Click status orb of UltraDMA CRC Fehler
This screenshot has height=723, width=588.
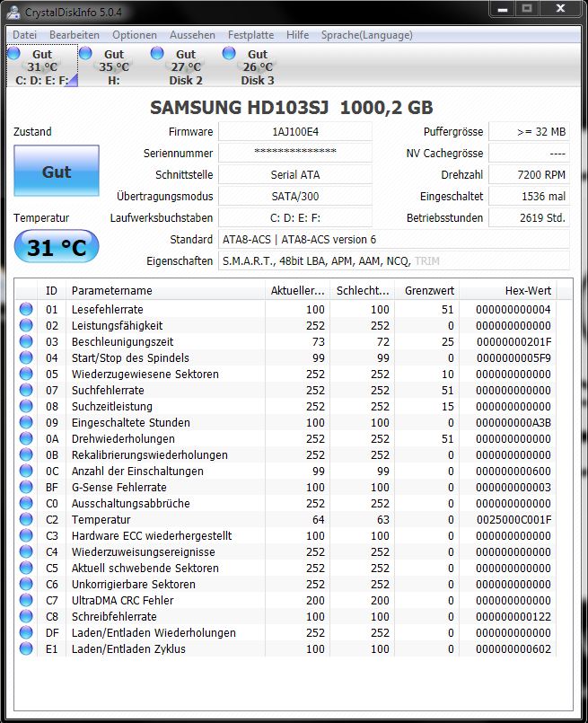pos(26,599)
